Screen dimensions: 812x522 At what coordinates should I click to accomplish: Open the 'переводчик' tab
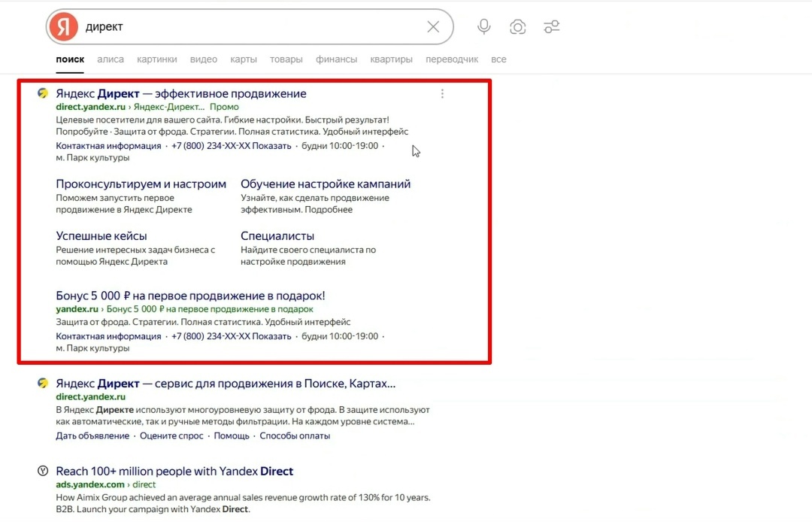click(x=452, y=59)
